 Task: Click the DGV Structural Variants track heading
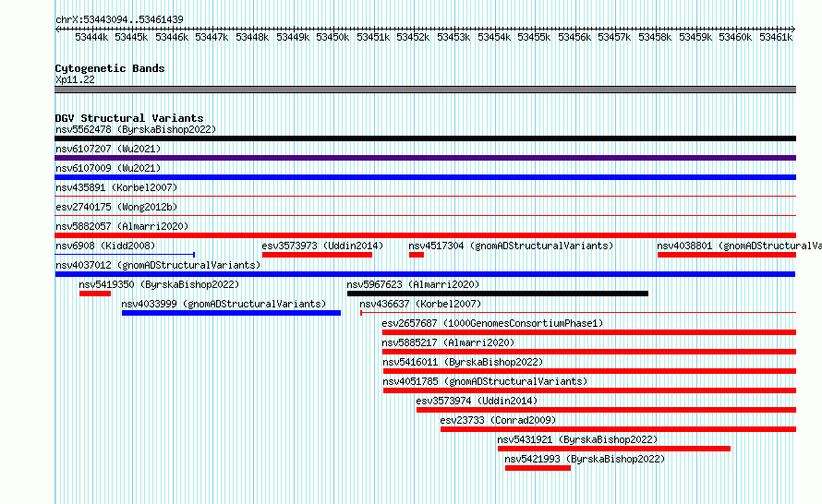point(129,118)
